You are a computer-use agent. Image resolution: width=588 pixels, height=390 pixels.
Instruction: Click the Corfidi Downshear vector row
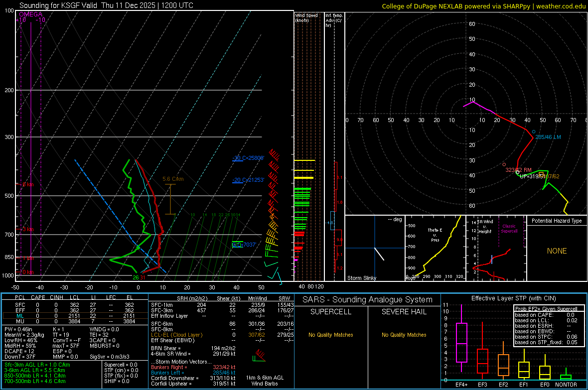tap(193, 378)
